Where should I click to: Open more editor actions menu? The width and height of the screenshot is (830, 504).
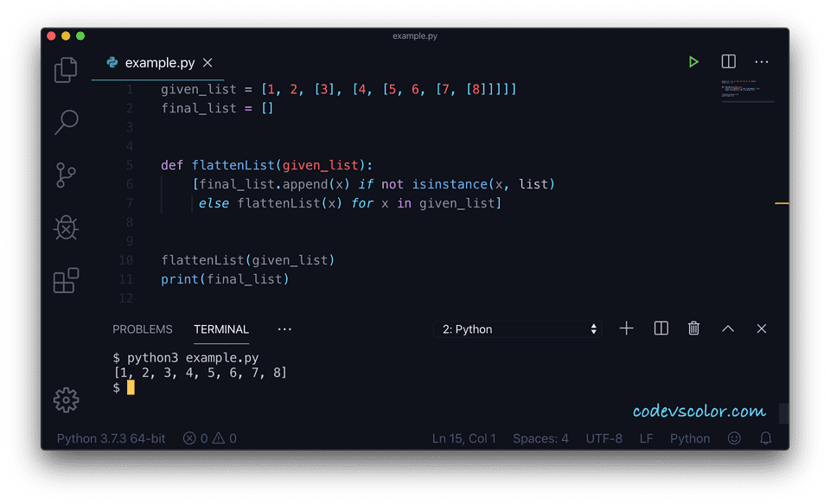pos(762,61)
